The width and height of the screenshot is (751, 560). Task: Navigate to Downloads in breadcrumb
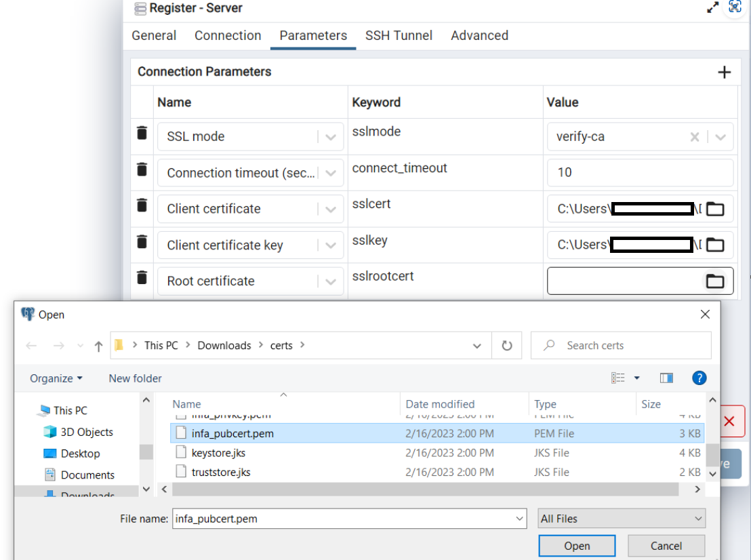[x=224, y=345]
